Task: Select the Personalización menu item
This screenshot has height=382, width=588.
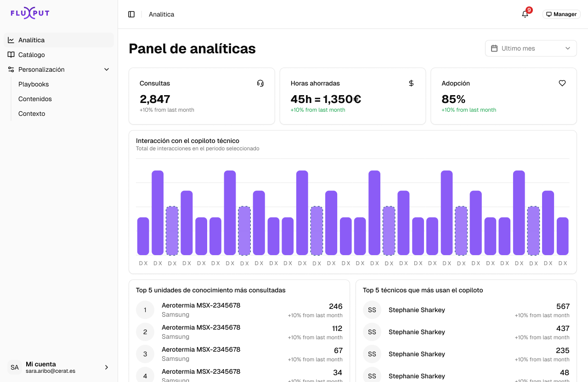Action: coord(59,69)
